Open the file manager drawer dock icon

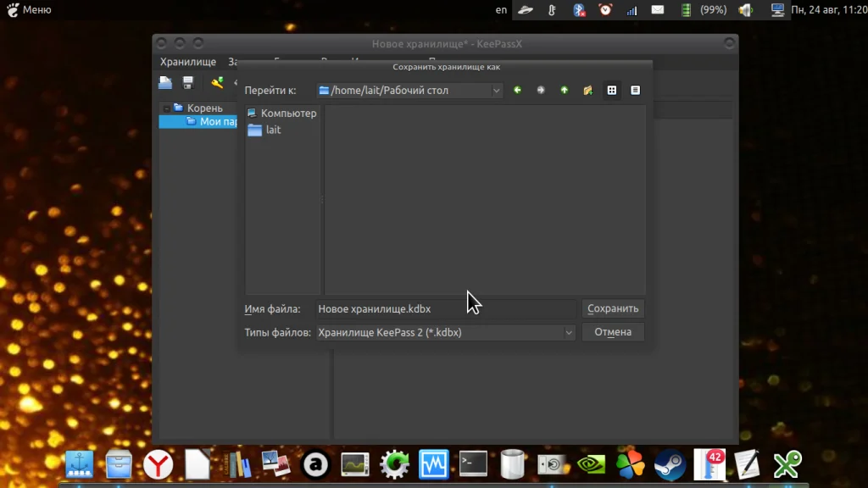(x=119, y=463)
